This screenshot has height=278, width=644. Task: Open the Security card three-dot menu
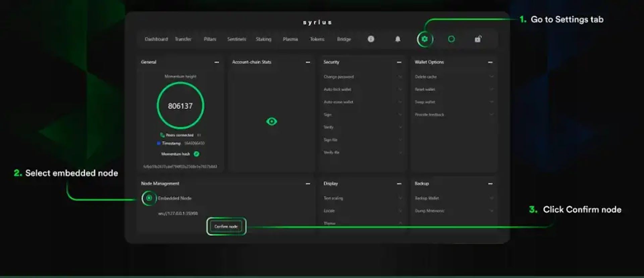pyautogui.click(x=399, y=62)
